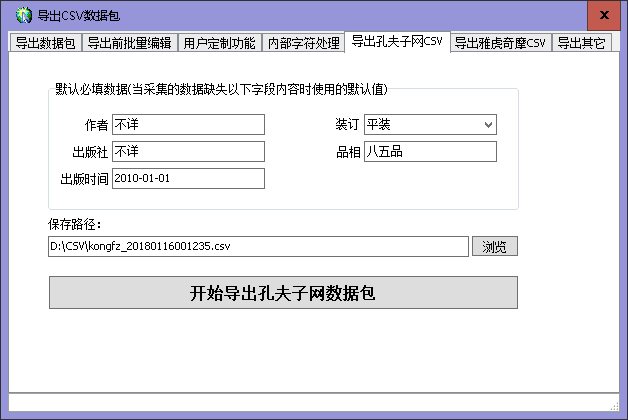Click the 浏览 browse button

click(x=495, y=246)
